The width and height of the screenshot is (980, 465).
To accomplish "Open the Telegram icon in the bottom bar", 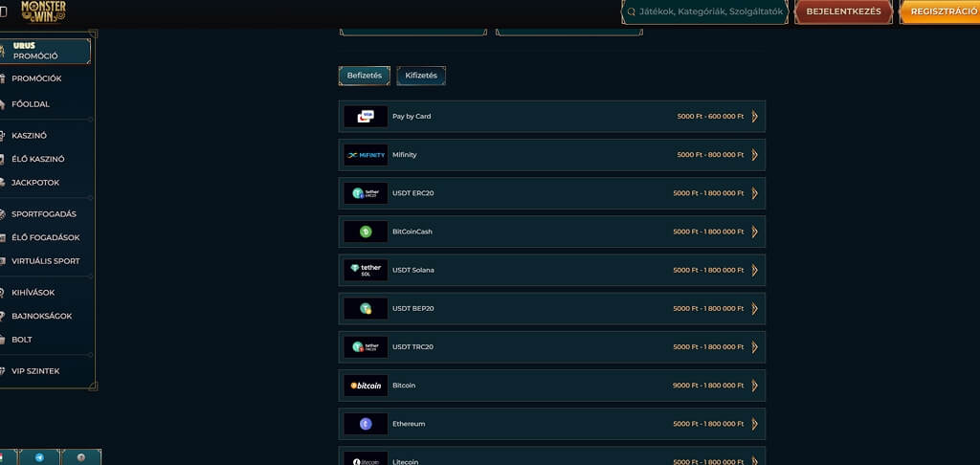I will (40, 457).
